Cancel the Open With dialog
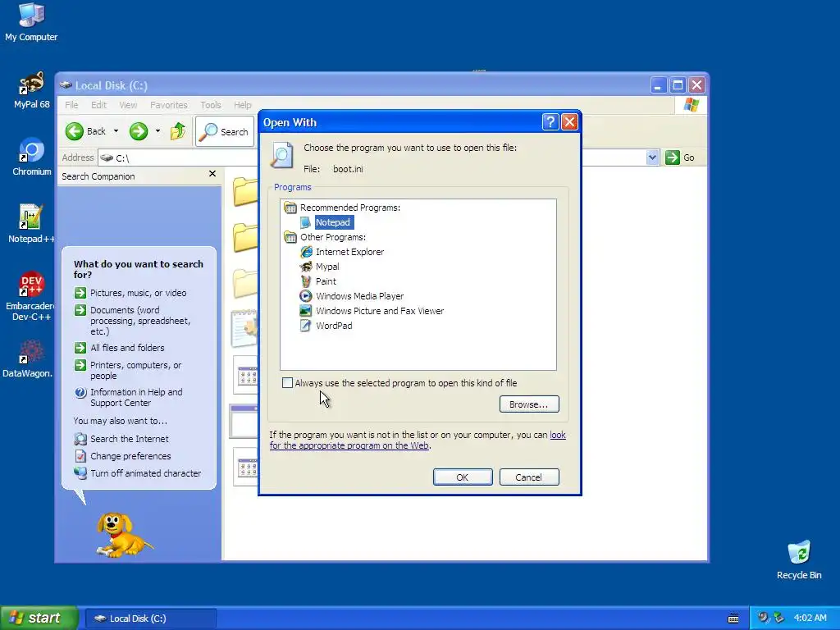Screen dimensions: 840x630 click(529, 477)
